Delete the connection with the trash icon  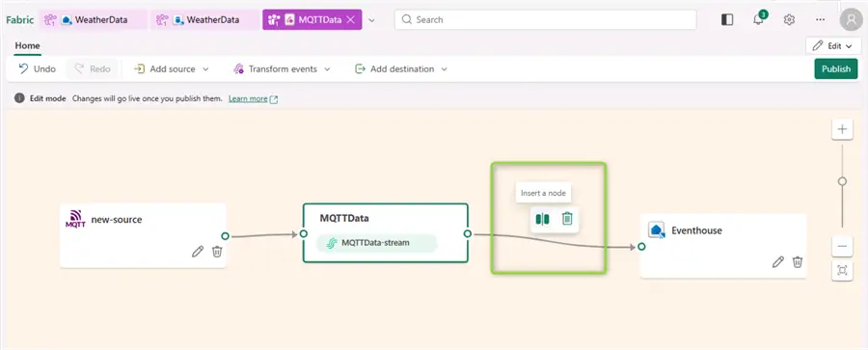point(567,219)
